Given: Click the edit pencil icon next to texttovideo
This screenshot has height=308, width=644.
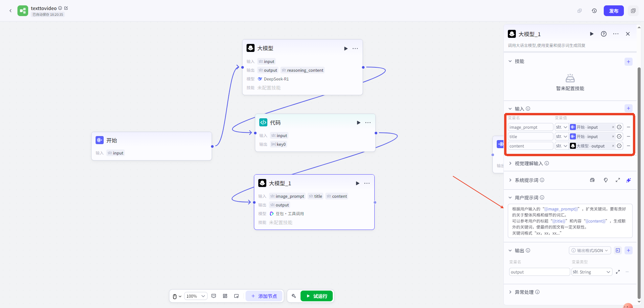Looking at the screenshot, I should click(x=66, y=8).
